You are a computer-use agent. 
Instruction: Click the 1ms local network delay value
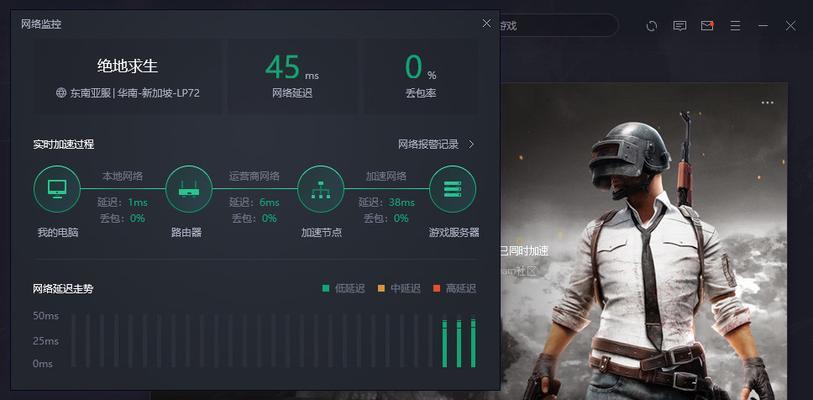coord(137,202)
